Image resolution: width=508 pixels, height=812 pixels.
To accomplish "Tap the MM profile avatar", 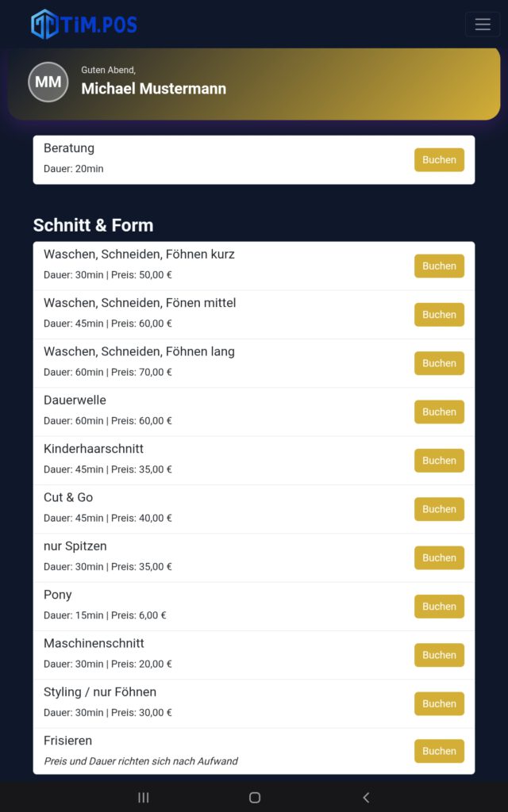I will pyautogui.click(x=48, y=82).
